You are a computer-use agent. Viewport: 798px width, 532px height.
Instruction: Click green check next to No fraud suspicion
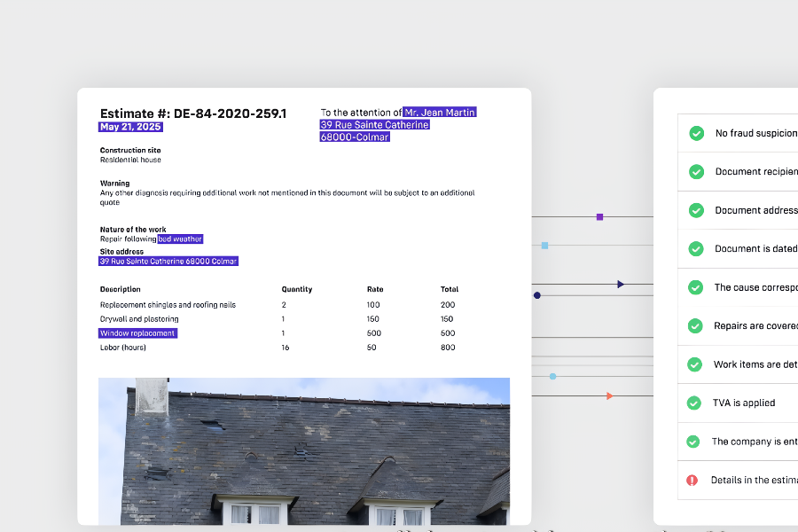tap(696, 133)
